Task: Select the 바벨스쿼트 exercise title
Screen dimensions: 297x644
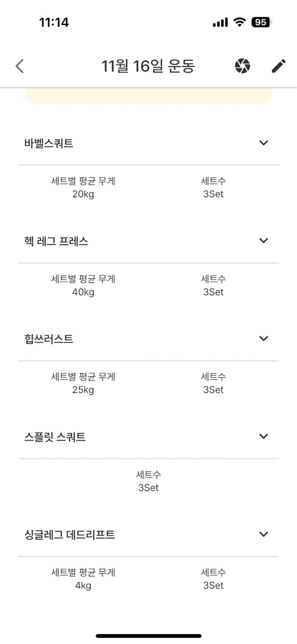Action: pos(49,144)
